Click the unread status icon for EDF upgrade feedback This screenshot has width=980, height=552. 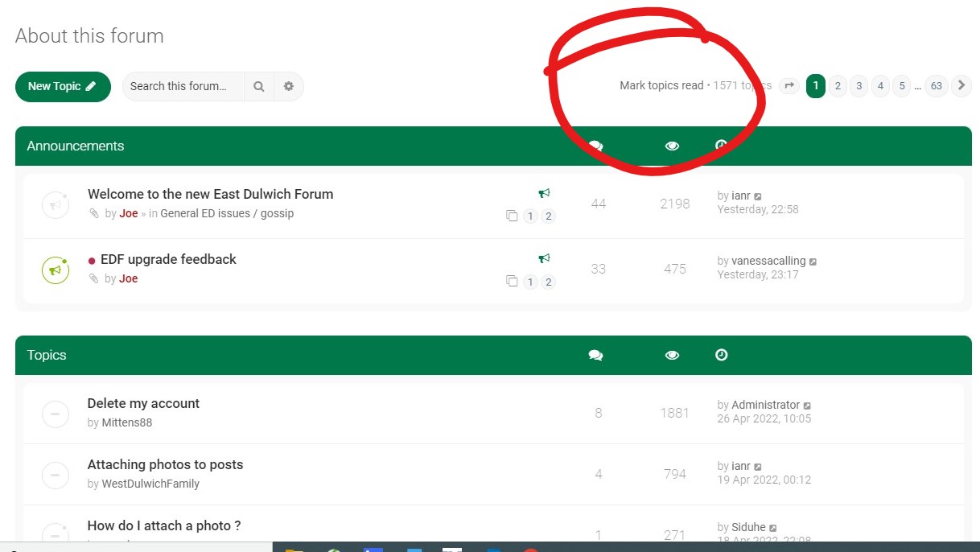pyautogui.click(x=56, y=270)
